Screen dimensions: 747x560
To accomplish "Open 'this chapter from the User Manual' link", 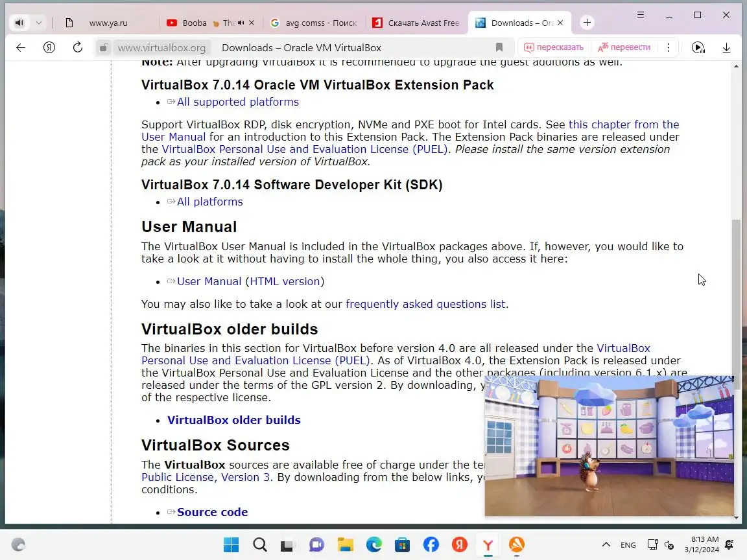I will pos(624,124).
